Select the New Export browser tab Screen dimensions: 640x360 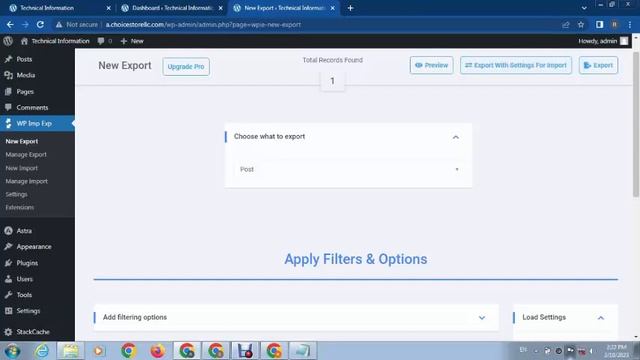coord(284,8)
